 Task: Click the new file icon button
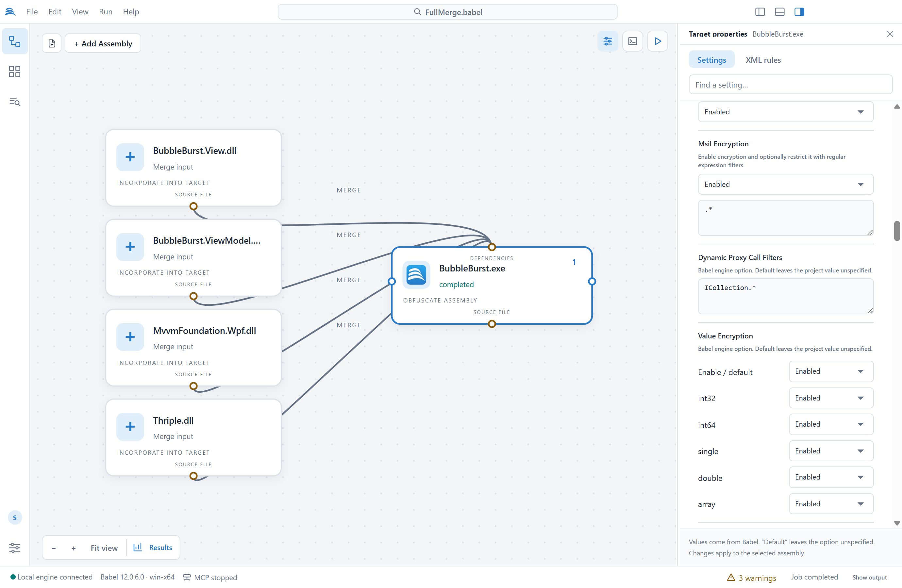tap(52, 43)
